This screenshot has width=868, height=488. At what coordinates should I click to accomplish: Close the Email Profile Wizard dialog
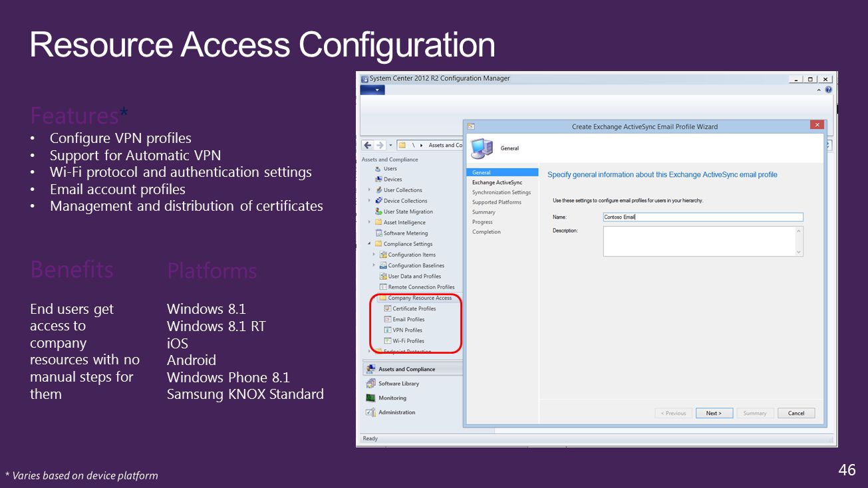coord(817,125)
